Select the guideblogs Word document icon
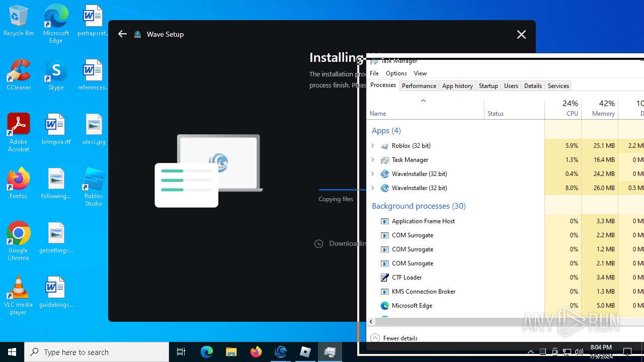The width and height of the screenshot is (644, 362). (x=56, y=292)
